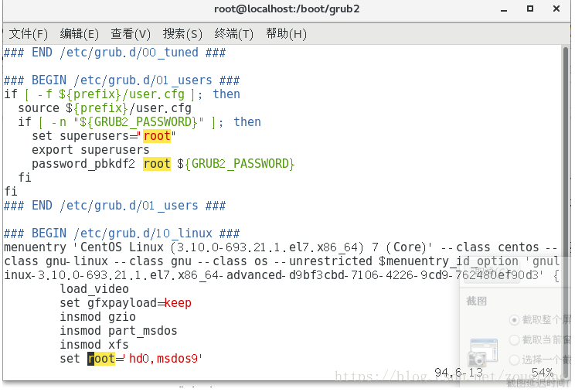Open the 查看(V) menu
The height and width of the screenshot is (392, 575).
131,34
